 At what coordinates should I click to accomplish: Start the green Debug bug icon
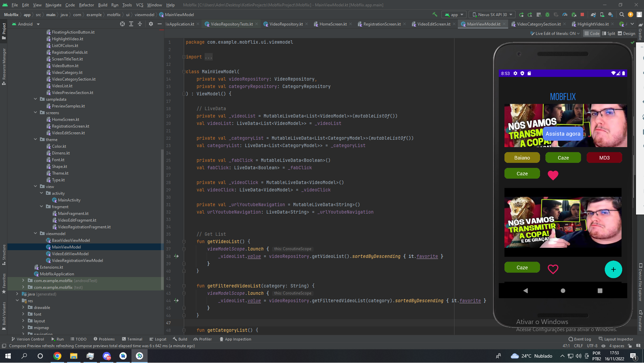tap(547, 15)
